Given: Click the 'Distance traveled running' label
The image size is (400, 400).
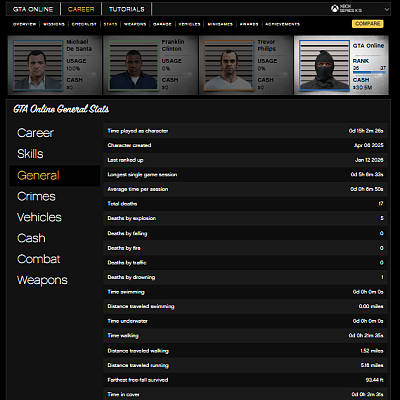Looking at the screenshot, I should point(138,365).
